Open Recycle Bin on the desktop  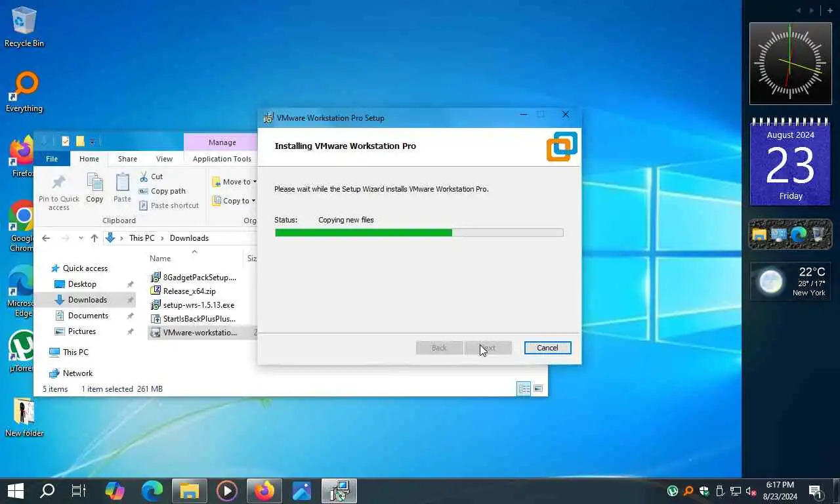click(24, 27)
